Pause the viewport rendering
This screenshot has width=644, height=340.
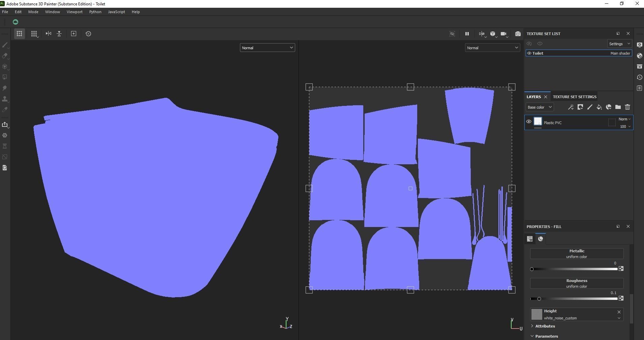[x=467, y=34]
